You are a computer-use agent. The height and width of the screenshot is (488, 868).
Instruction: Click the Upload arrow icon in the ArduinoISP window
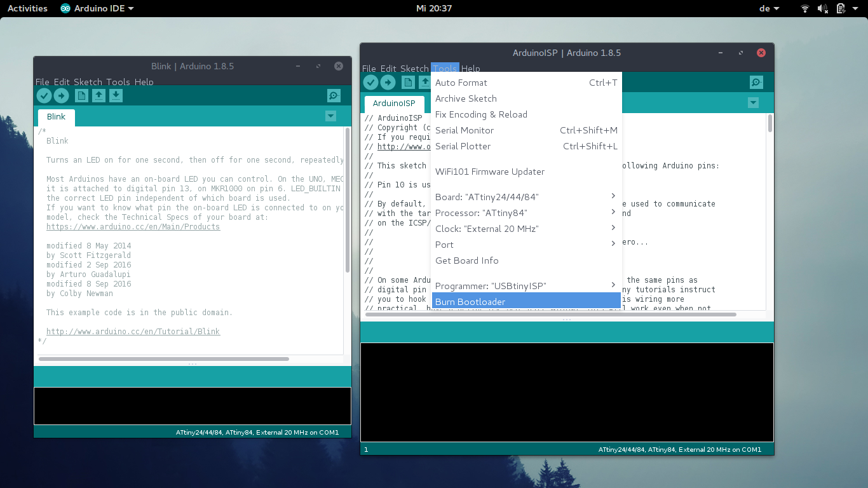tap(388, 82)
